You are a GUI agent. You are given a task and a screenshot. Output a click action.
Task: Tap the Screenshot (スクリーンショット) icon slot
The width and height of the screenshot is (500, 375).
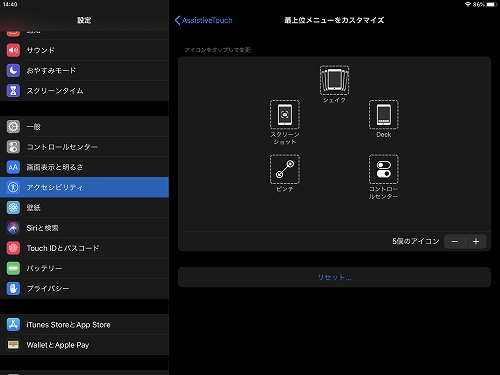285,114
